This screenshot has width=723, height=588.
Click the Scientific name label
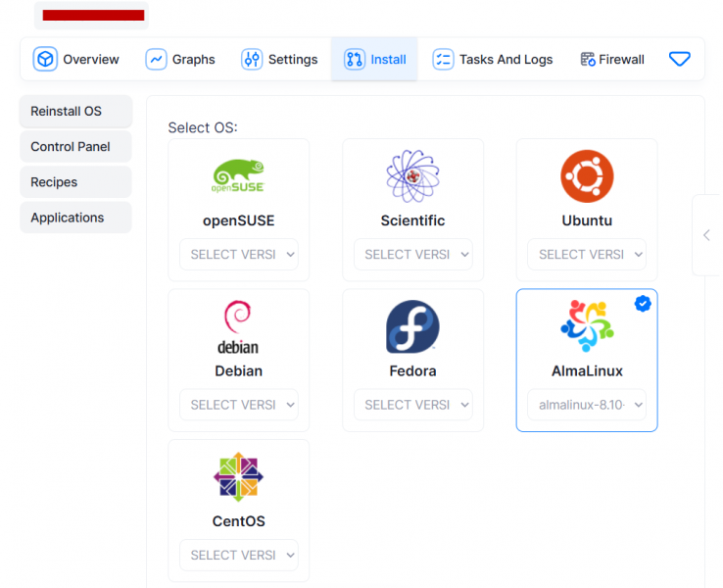[x=412, y=220]
